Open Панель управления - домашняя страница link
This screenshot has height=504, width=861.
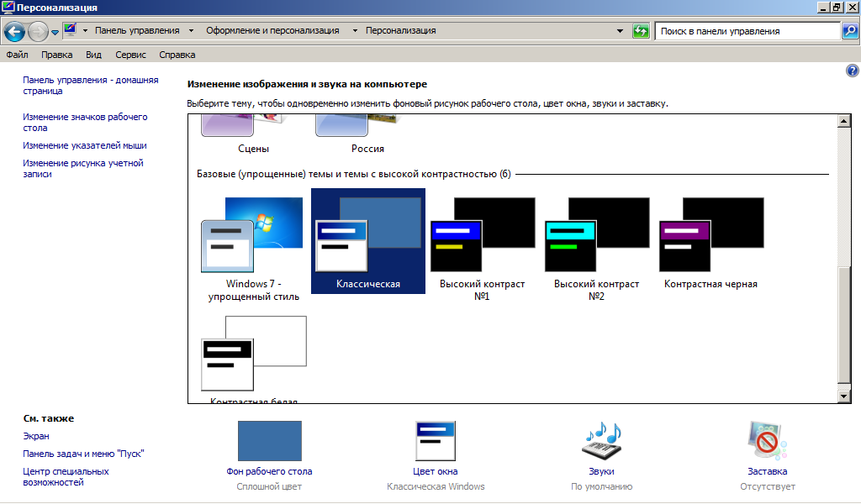pyautogui.click(x=91, y=86)
